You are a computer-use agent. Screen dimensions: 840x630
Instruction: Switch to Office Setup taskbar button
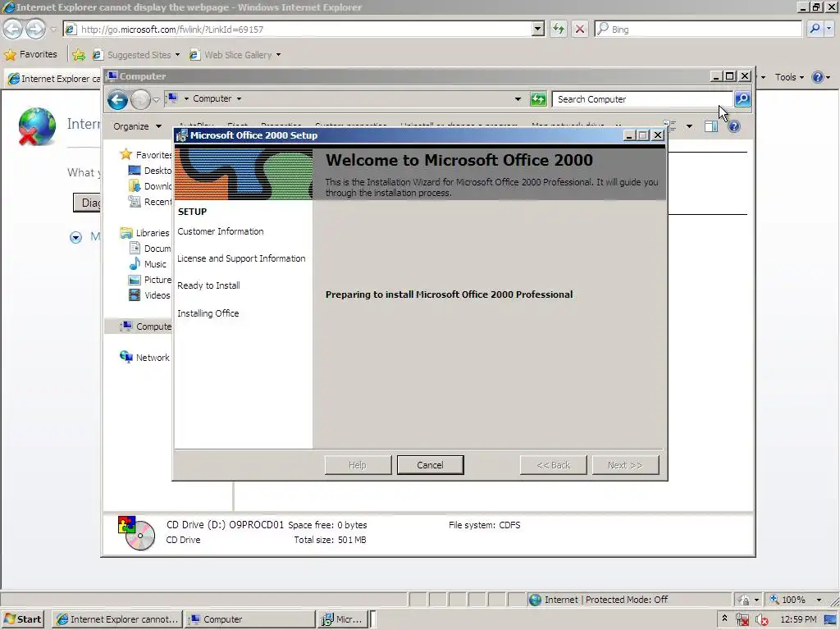342,619
